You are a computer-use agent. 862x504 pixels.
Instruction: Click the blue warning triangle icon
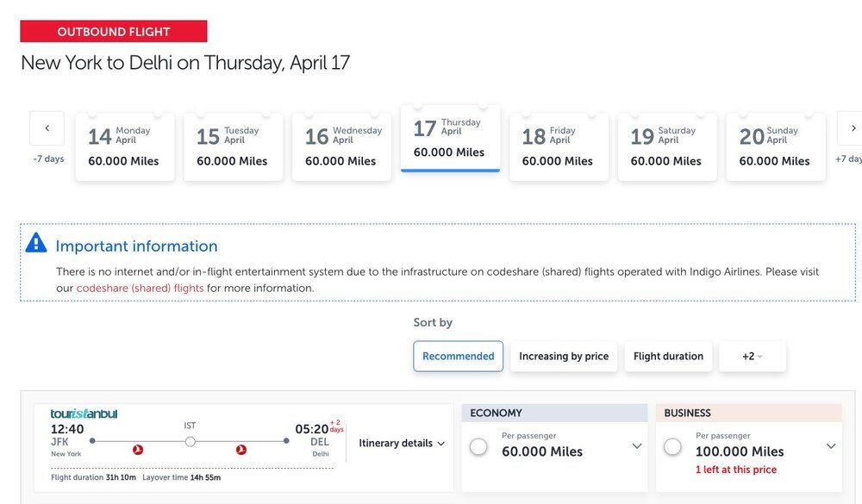(x=36, y=244)
